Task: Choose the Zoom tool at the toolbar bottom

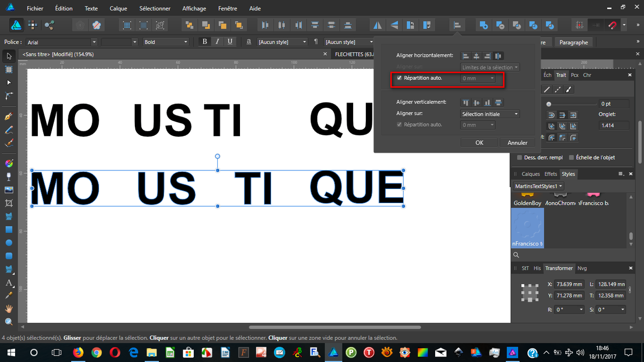Action: pos(8,321)
